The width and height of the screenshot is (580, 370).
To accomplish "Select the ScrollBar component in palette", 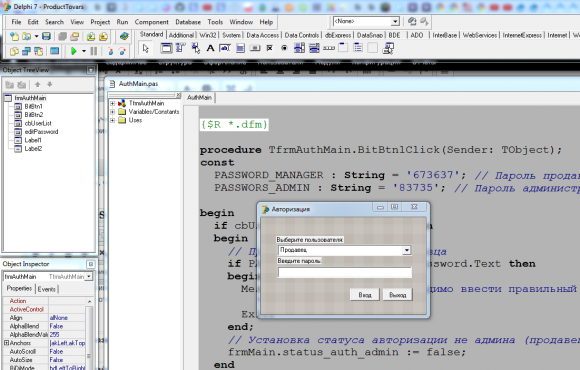I will pos(328,48).
